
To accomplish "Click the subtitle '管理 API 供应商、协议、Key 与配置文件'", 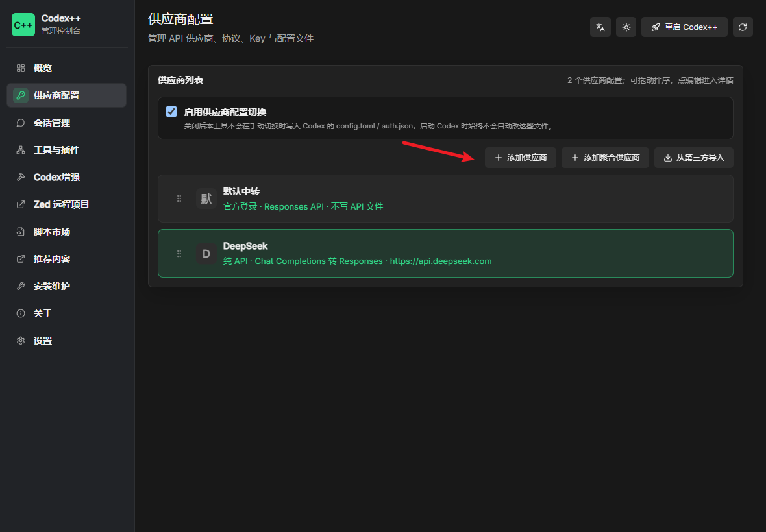I will pos(230,38).
